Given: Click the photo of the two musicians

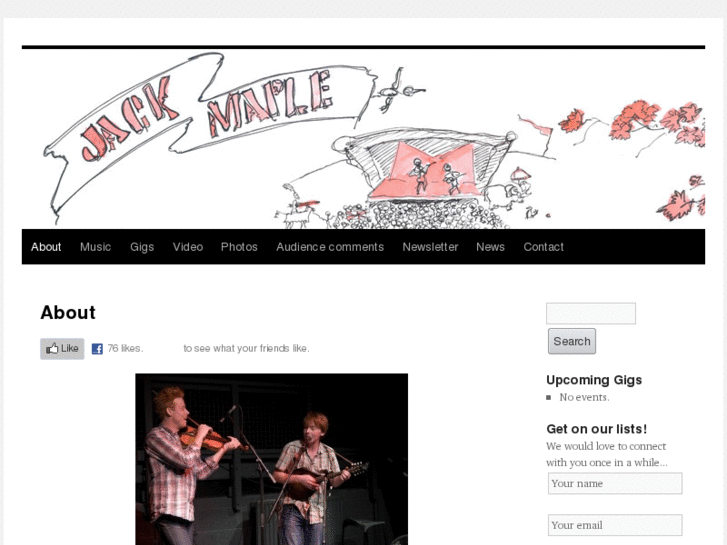Looking at the screenshot, I should point(272,459).
